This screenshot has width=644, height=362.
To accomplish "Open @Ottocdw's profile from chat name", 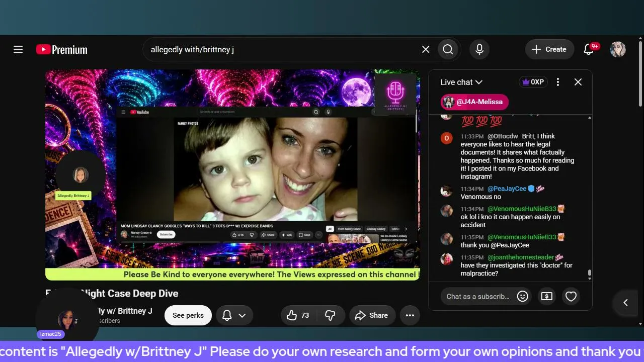I will pyautogui.click(x=503, y=136).
